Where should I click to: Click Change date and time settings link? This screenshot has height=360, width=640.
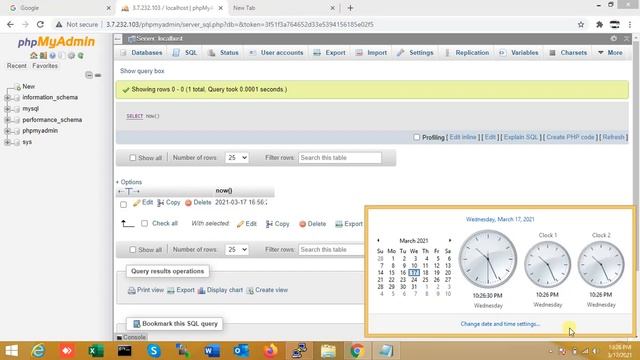(500, 324)
